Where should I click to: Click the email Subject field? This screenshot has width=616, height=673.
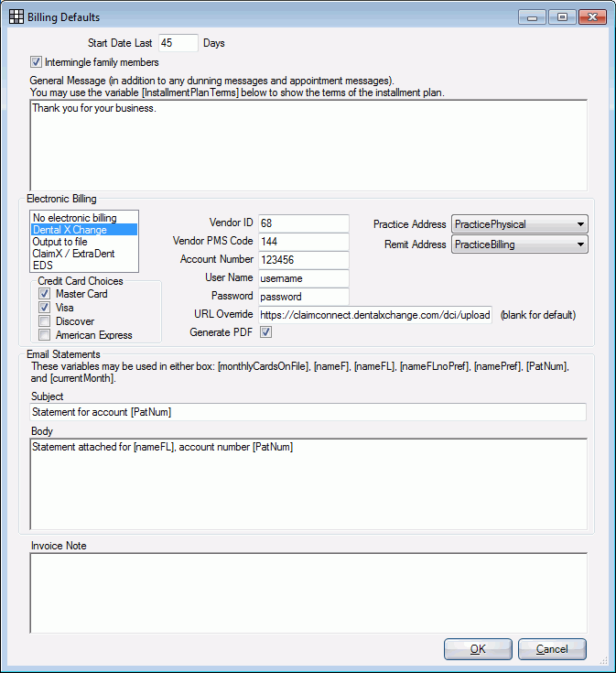pyautogui.click(x=308, y=412)
